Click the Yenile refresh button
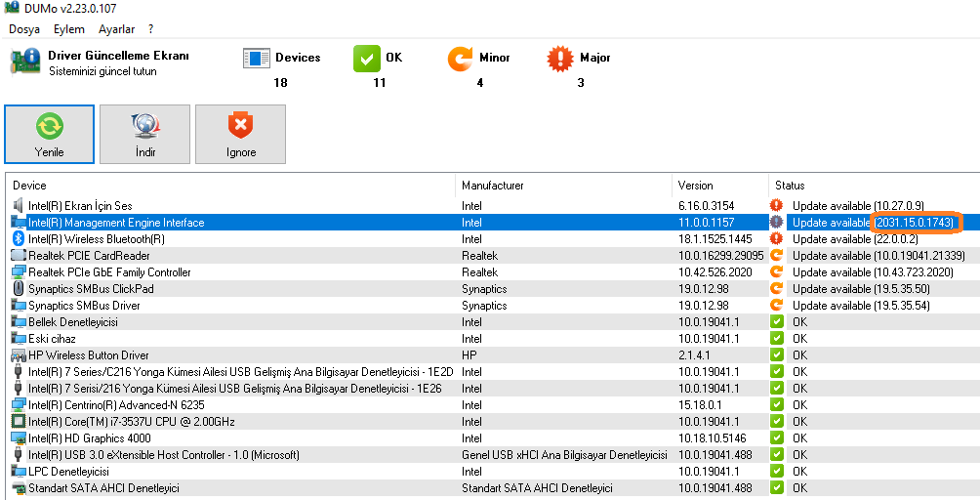Image resolution: width=980 pixels, height=500 pixels. (x=50, y=135)
